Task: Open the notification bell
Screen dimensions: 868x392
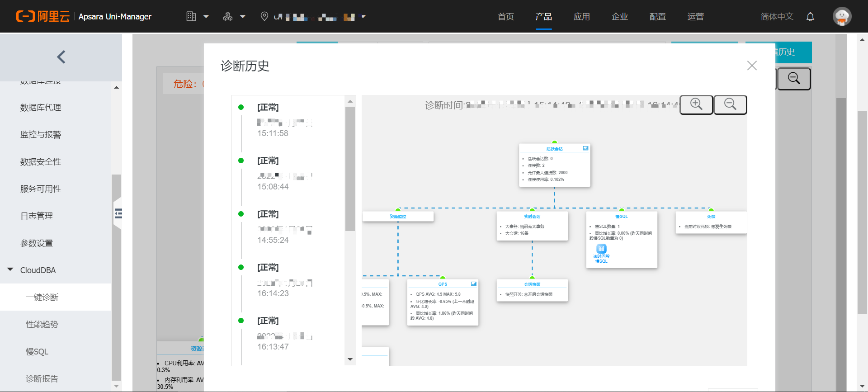Action: (810, 17)
